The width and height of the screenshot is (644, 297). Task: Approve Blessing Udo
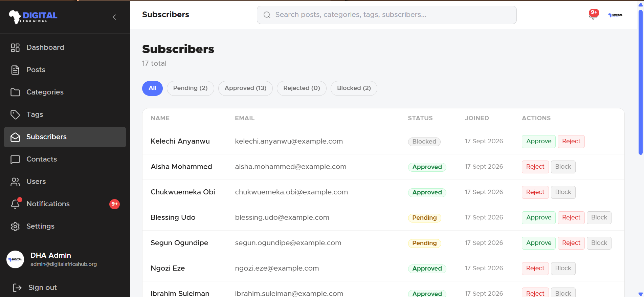pyautogui.click(x=538, y=217)
